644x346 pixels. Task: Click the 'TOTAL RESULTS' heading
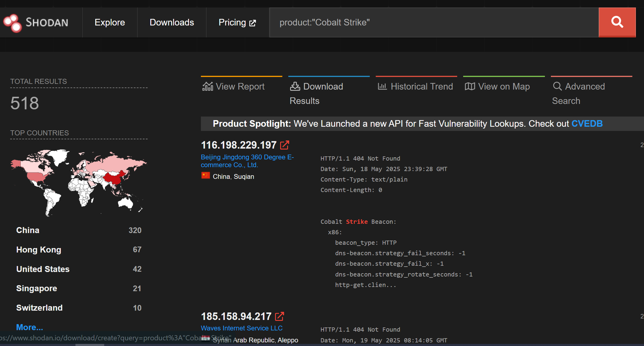click(39, 81)
